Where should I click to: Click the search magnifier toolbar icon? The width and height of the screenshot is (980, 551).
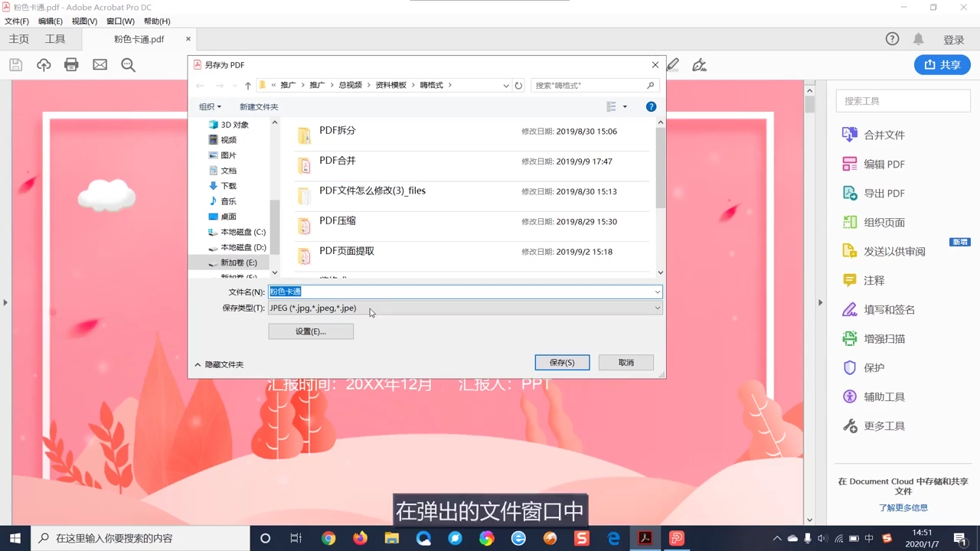pos(128,65)
